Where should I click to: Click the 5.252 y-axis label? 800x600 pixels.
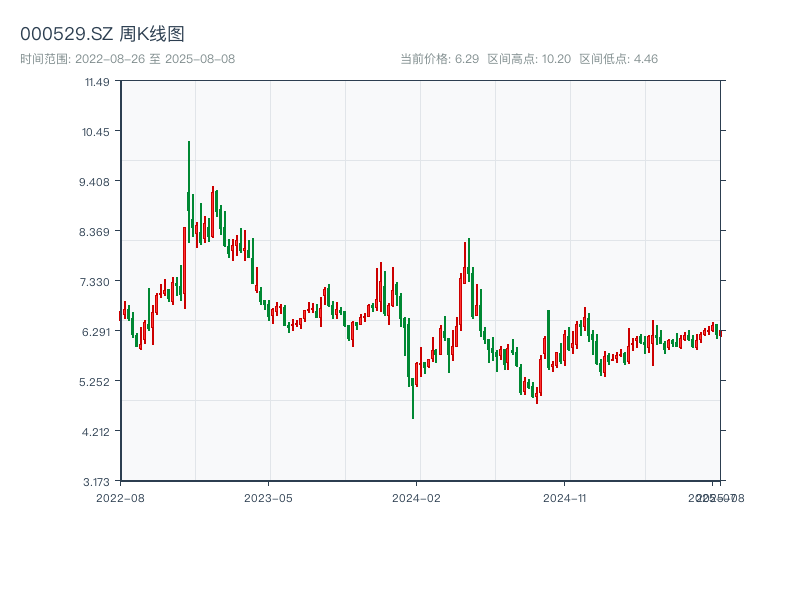click(x=96, y=381)
